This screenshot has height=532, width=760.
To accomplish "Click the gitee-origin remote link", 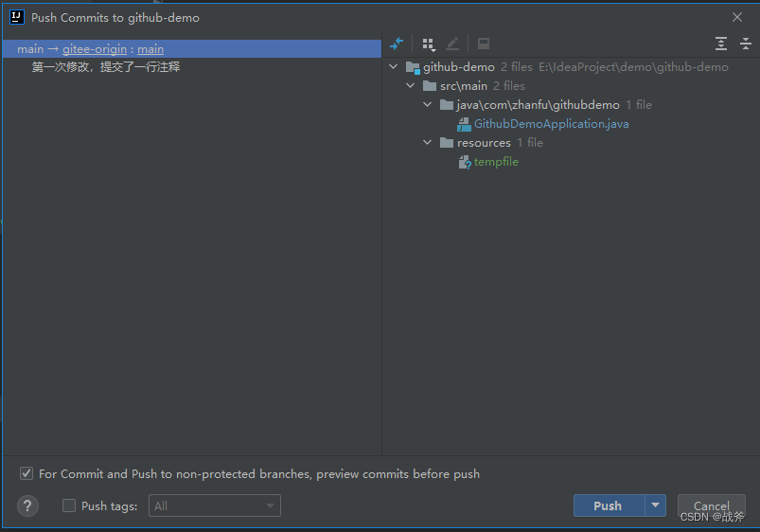I will [94, 48].
